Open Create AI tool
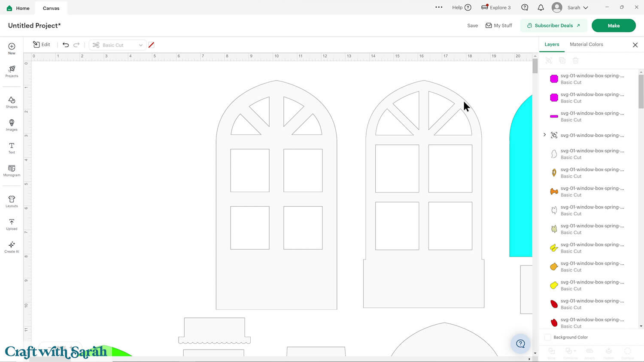Image resolution: width=644 pixels, height=362 pixels. pos(12,247)
